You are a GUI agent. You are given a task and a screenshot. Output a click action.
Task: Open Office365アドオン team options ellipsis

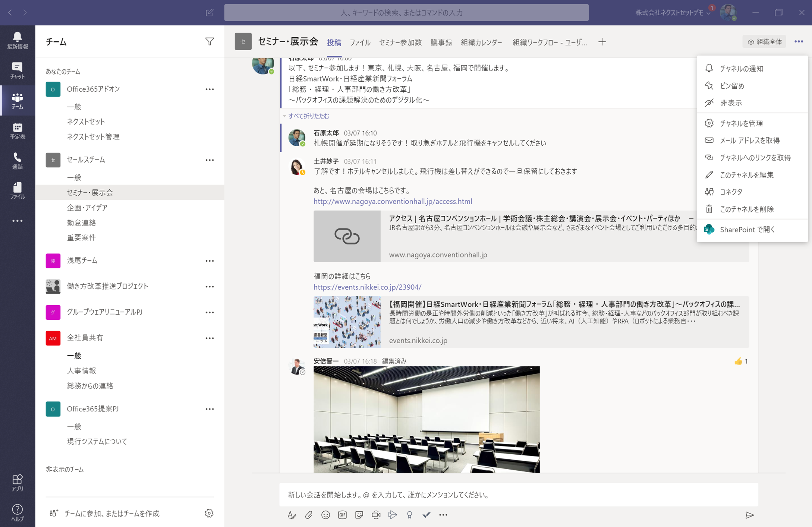coord(210,89)
